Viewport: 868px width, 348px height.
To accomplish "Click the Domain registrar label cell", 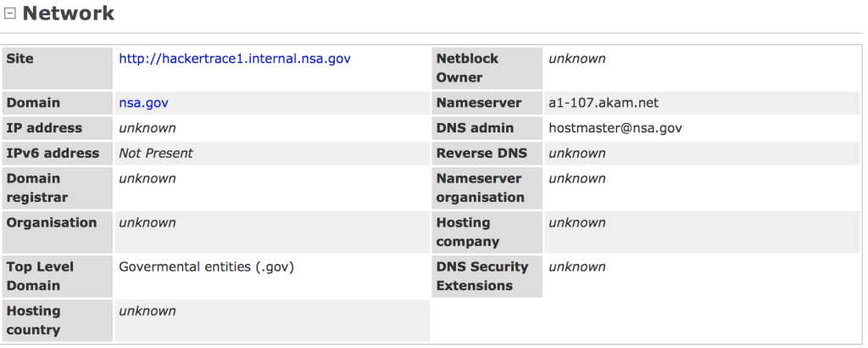I will tap(36, 188).
